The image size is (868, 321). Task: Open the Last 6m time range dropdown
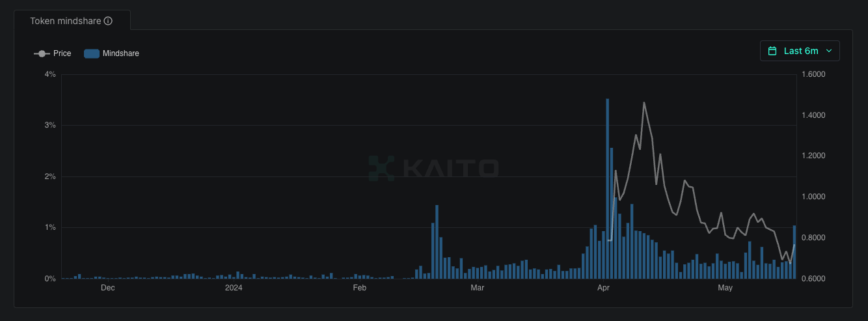pos(800,51)
